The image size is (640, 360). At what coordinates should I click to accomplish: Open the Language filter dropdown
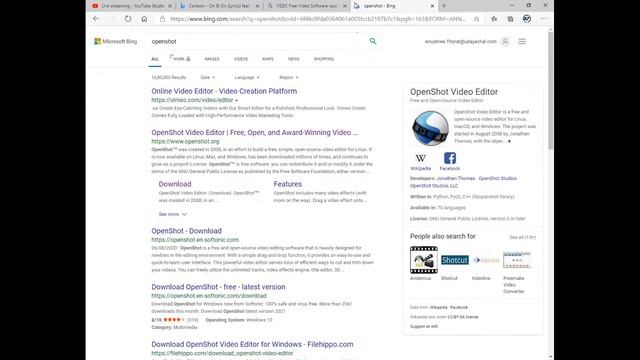tap(247, 78)
